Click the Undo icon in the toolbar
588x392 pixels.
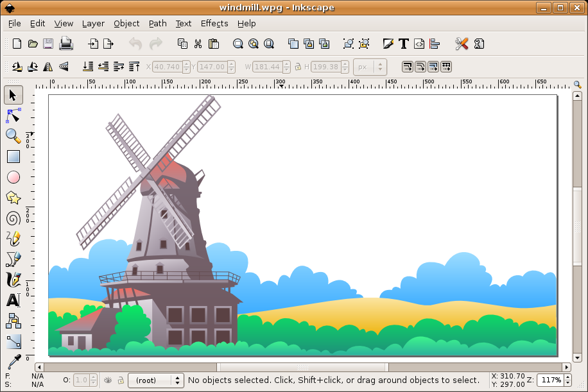click(x=135, y=44)
